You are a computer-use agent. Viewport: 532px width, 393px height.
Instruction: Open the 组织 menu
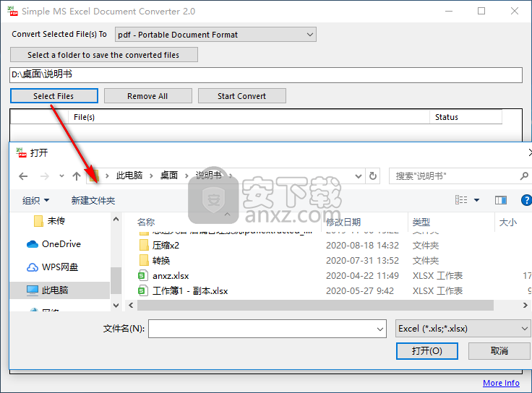click(x=35, y=200)
